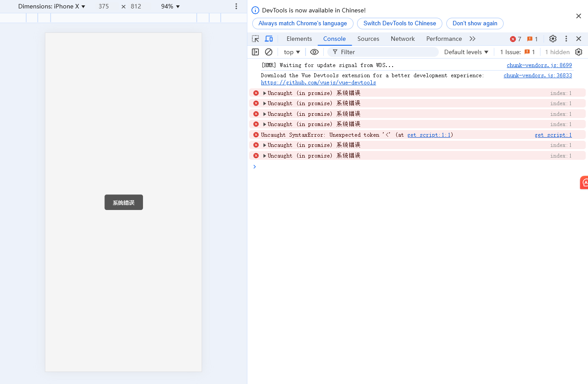
Task: Click the 1 Issue indicator in console toolbar
Action: click(x=517, y=52)
